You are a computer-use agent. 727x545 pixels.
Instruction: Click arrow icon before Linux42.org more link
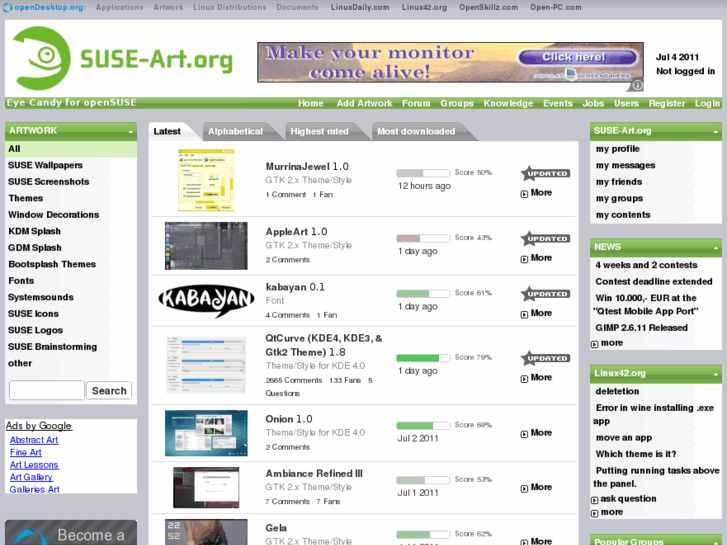point(594,513)
